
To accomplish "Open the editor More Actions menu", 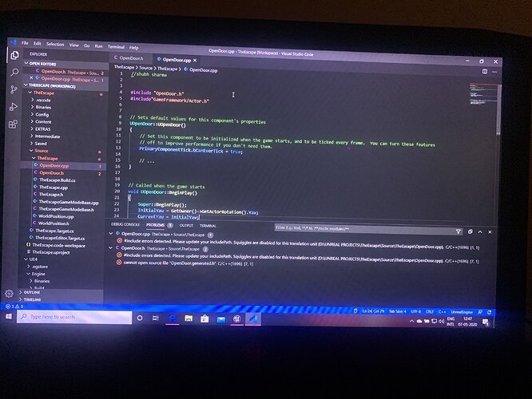I will pos(494,72).
